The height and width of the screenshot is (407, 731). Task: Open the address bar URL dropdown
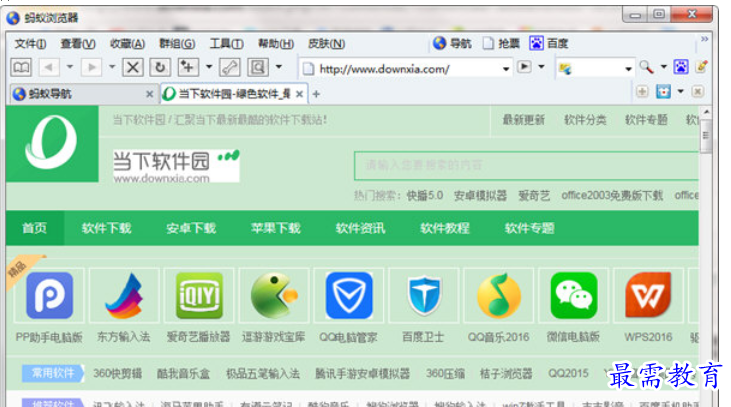point(506,69)
